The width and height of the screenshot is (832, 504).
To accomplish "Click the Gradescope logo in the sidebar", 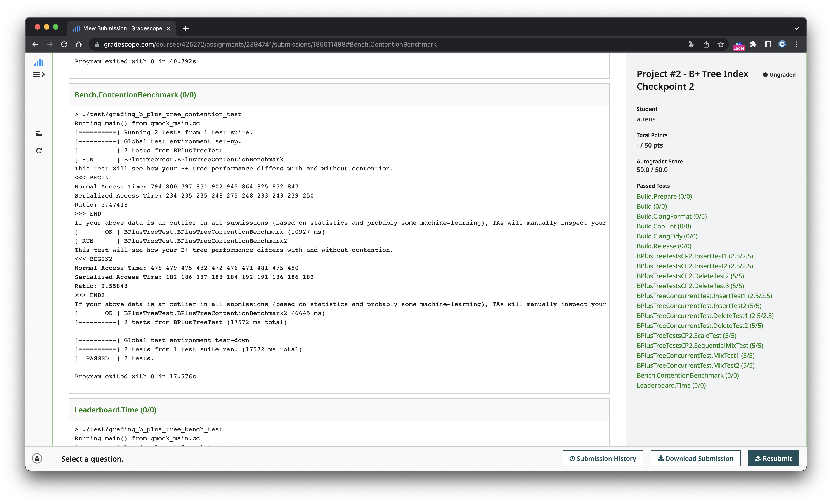I will point(39,62).
